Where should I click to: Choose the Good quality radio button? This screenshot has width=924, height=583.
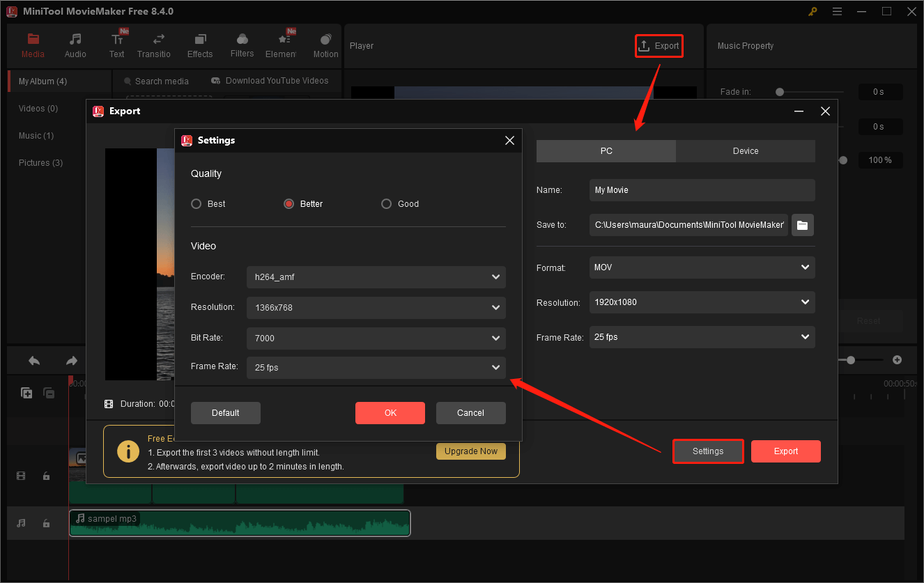386,203
